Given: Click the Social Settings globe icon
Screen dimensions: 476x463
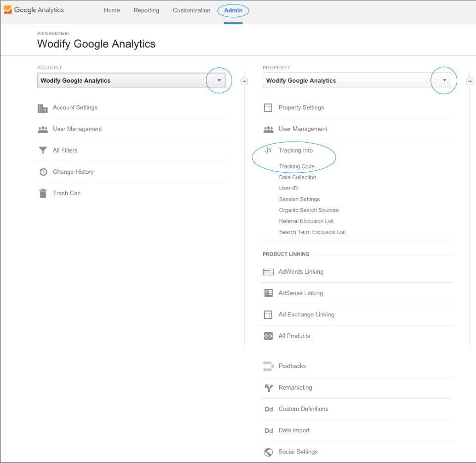Looking at the screenshot, I should click(268, 452).
